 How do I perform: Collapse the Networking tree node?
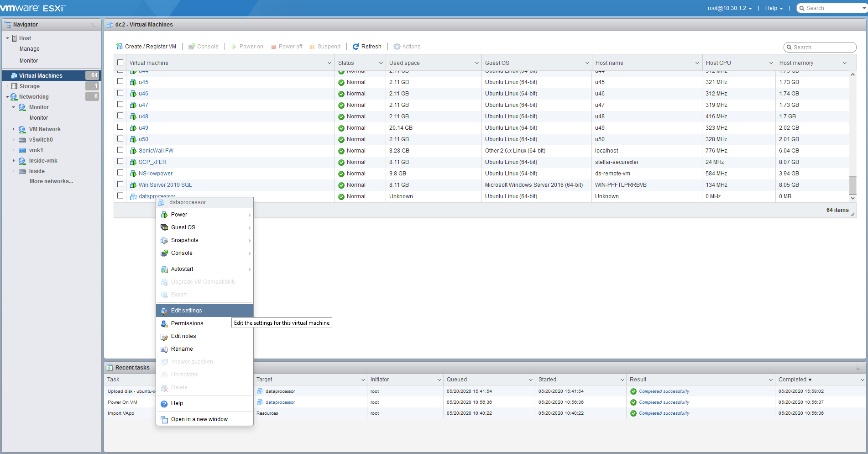(x=7, y=97)
